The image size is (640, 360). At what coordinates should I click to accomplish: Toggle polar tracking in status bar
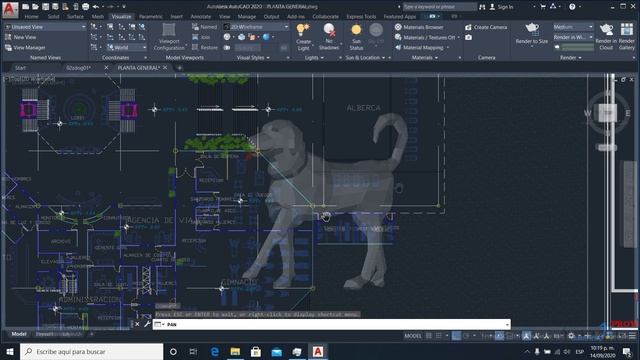pos(466,336)
